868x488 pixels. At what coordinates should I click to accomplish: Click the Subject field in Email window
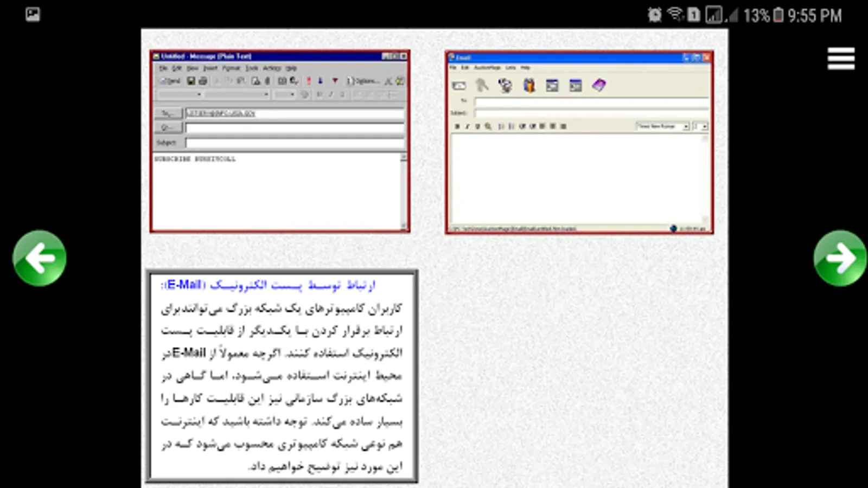click(591, 113)
